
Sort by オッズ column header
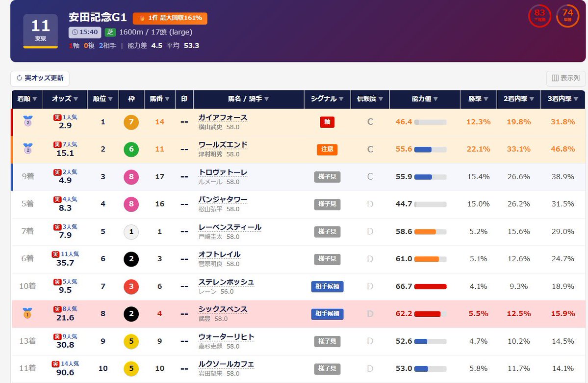65,99
